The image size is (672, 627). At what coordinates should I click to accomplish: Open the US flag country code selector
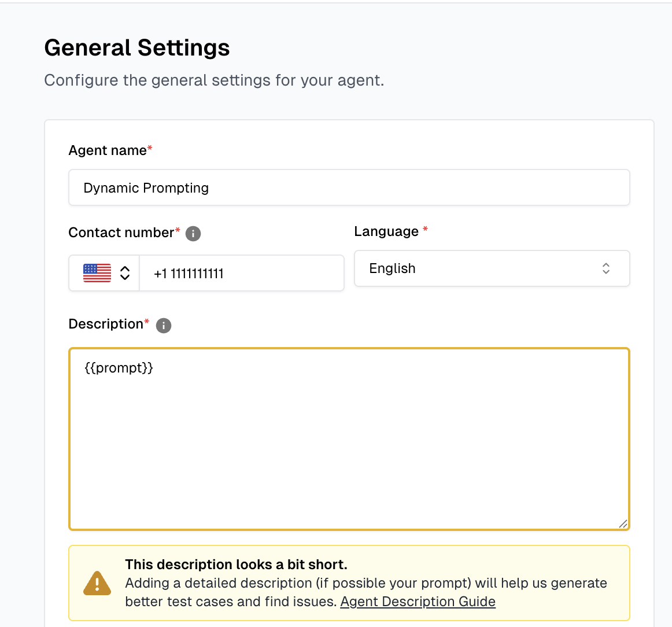tap(104, 273)
